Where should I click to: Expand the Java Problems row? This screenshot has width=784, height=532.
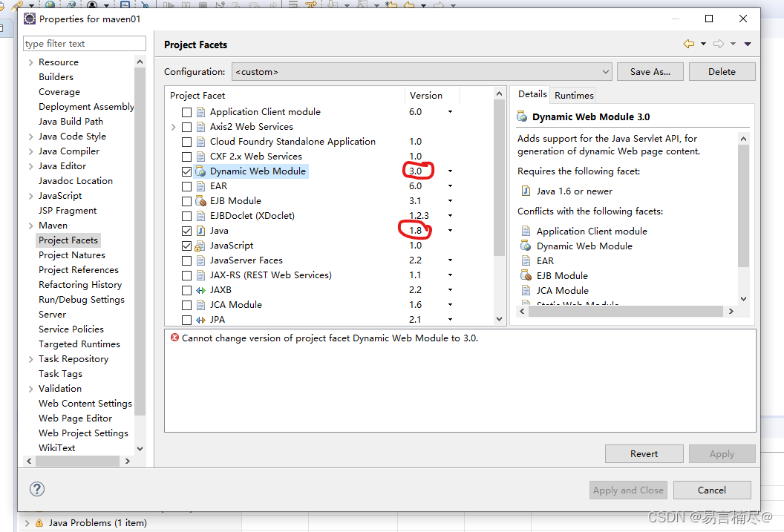(27, 523)
